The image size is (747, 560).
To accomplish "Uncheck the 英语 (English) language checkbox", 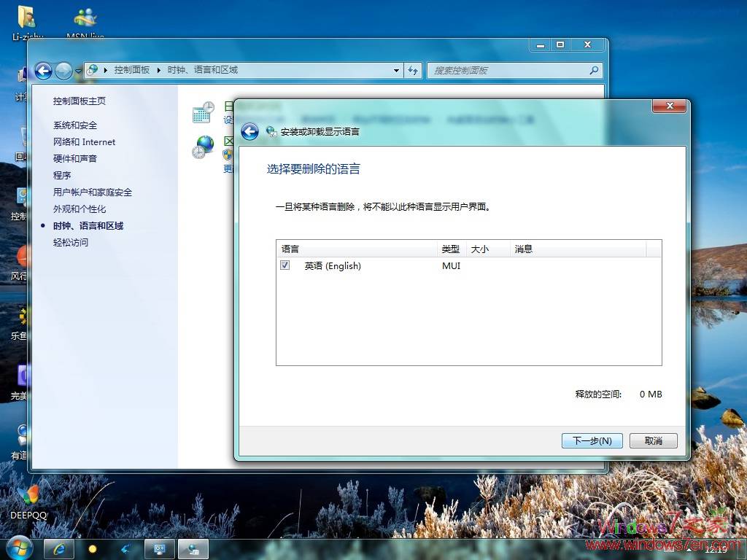I will [285, 265].
